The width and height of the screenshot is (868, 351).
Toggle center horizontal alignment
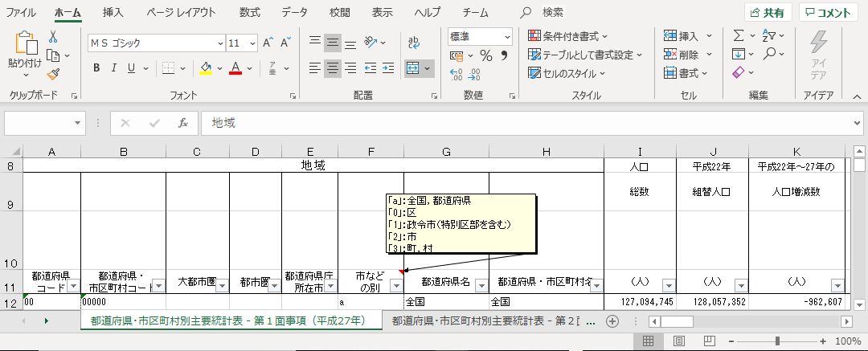click(332, 68)
